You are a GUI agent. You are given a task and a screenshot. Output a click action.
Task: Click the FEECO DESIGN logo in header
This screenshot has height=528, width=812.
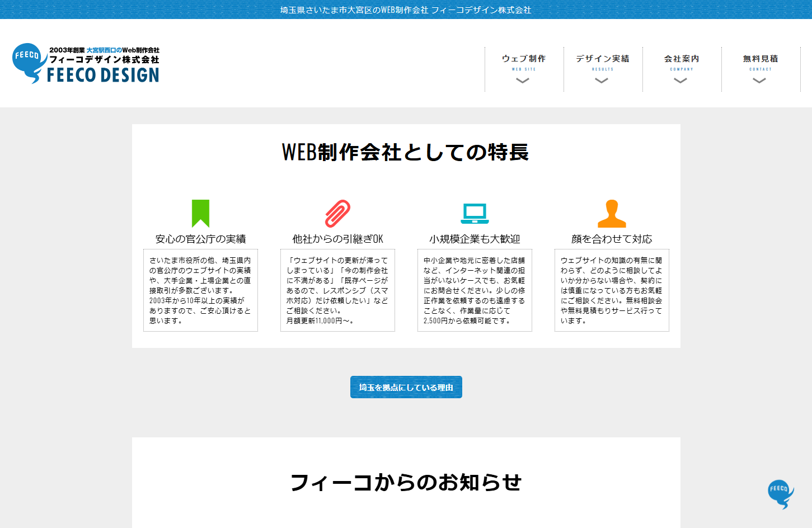86,64
